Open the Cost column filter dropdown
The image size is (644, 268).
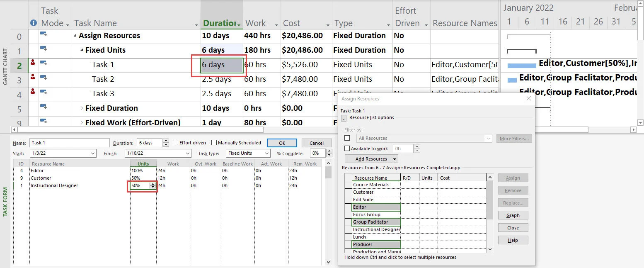click(328, 24)
